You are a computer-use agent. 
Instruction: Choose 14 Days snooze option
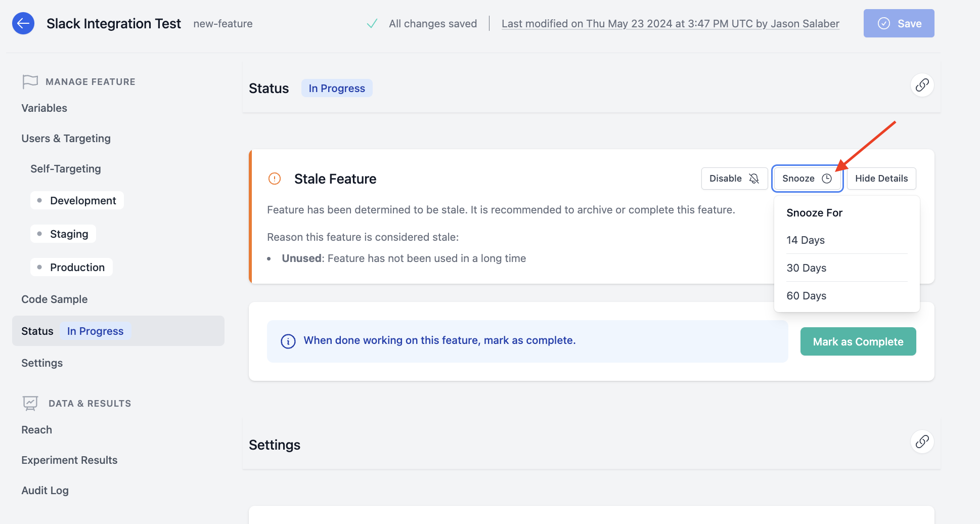coord(806,240)
